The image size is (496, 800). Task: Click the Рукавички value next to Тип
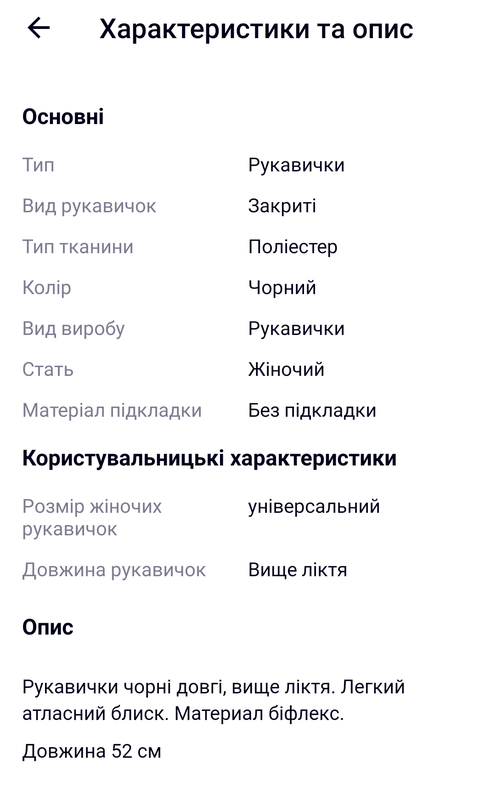pos(296,165)
